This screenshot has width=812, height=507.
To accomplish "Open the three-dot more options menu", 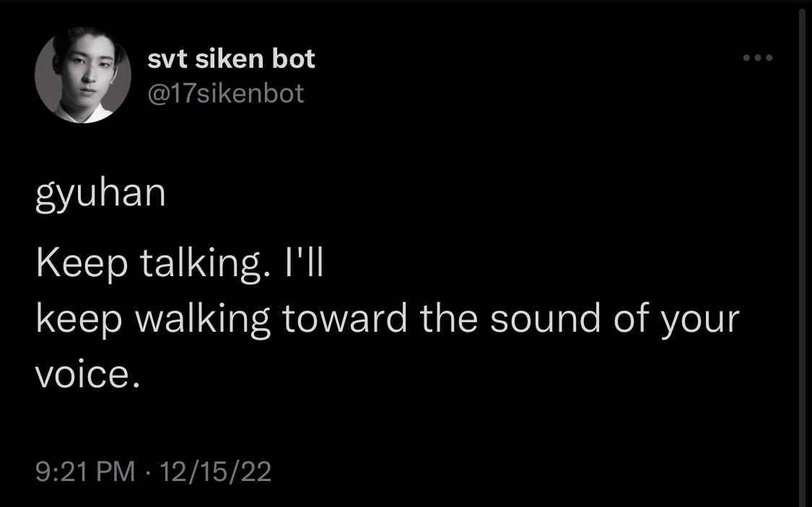I will click(x=758, y=58).
